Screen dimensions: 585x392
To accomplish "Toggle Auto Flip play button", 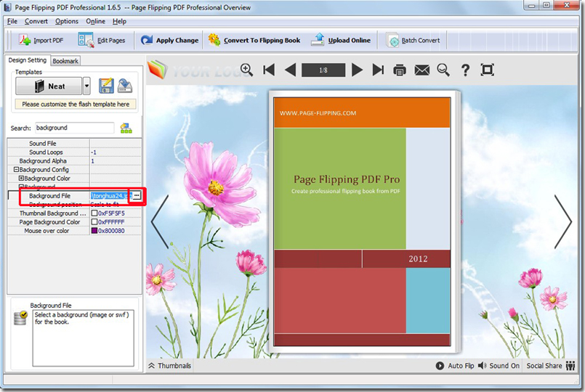I will click(455, 366).
